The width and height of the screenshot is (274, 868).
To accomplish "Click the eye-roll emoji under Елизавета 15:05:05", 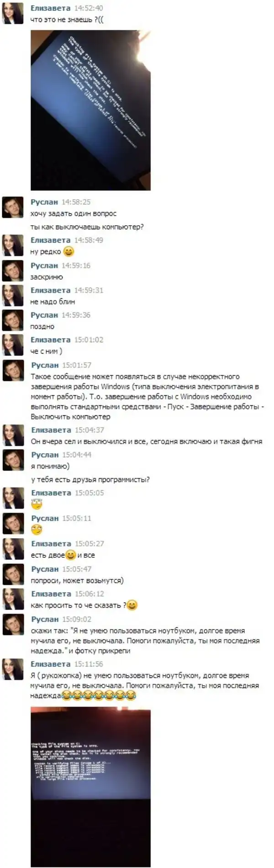I will [37, 504].
